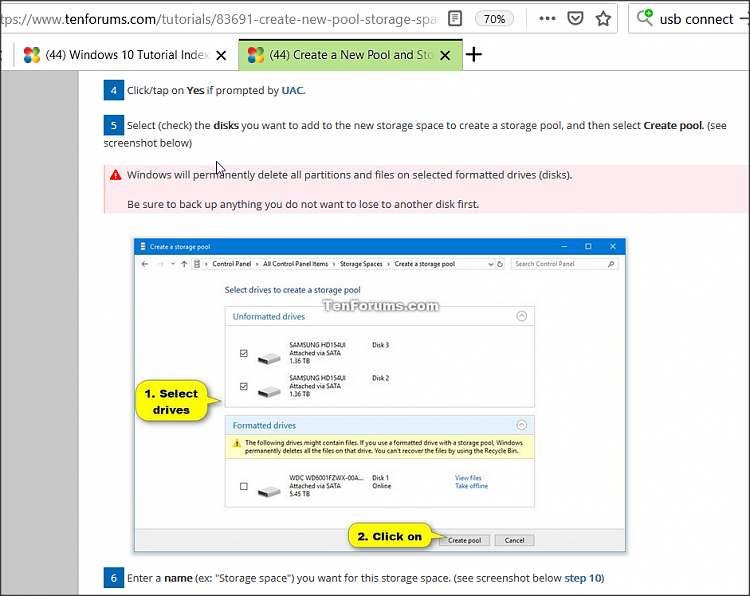
Task: Open the page actions three-dot menu
Action: pos(547,19)
